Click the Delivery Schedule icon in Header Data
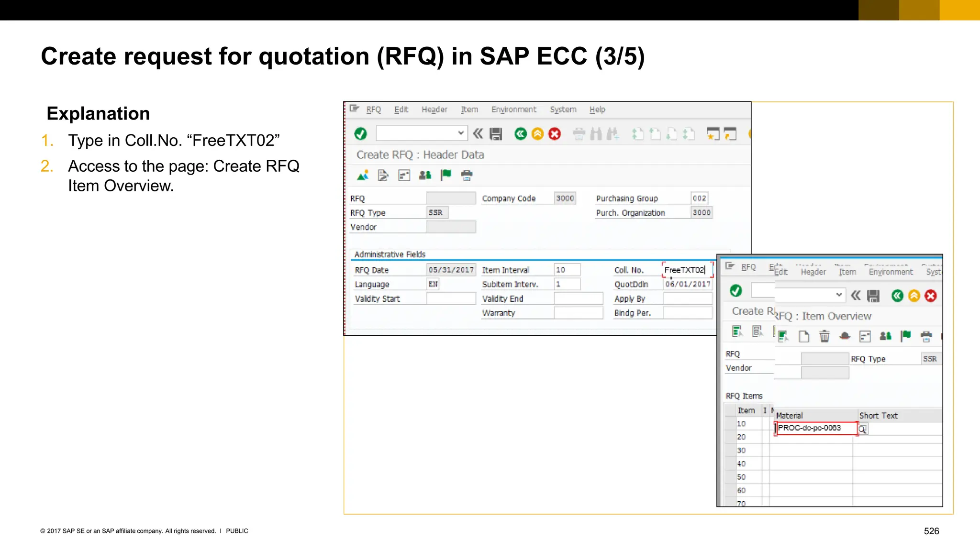Image resolution: width=980 pixels, height=551 pixels. coord(404,176)
